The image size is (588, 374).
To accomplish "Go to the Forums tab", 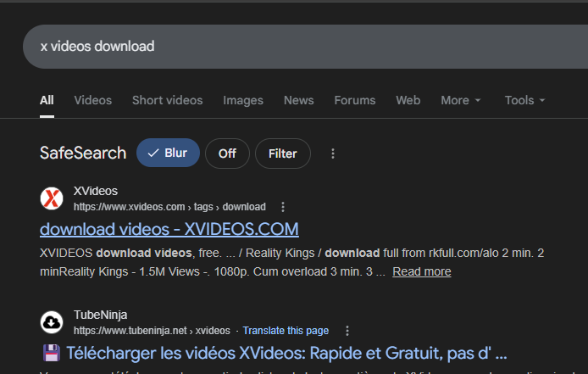I will click(355, 100).
